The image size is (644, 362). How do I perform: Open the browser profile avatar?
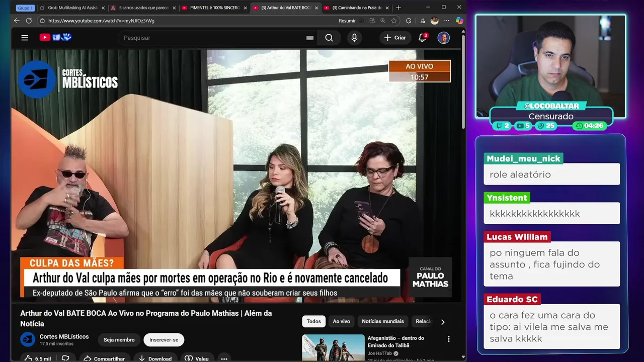click(x=435, y=21)
